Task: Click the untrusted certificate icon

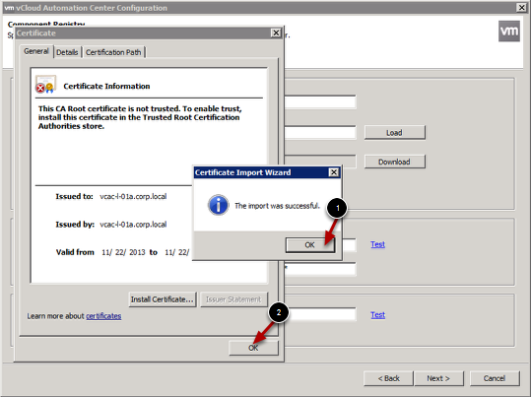Action: (45, 84)
